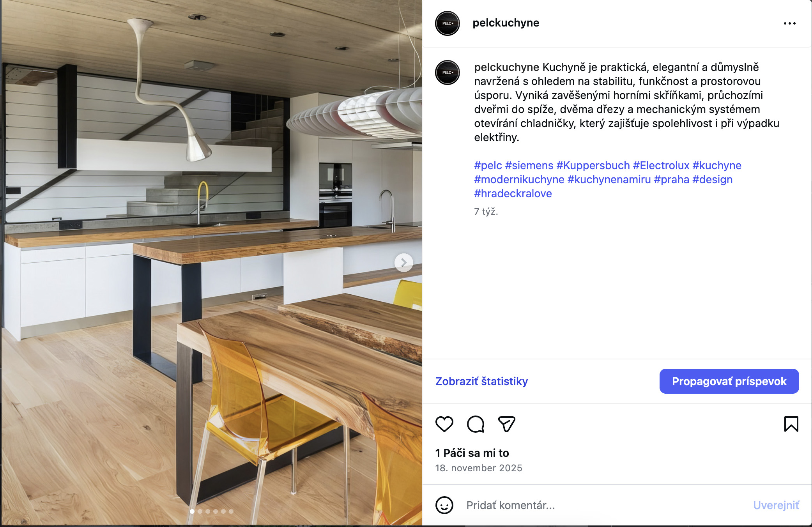This screenshot has width=812, height=527.
Task: Open the three-dot more options menu
Action: coord(789,23)
